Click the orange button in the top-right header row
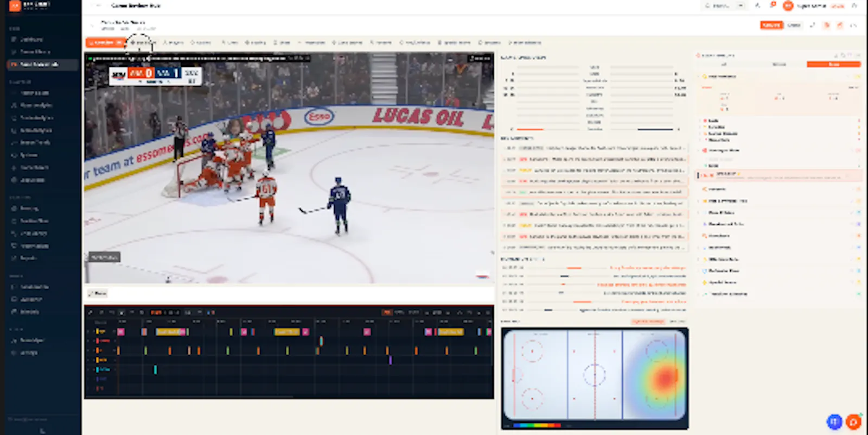Viewport: 868px width, 435px height. pos(771,25)
